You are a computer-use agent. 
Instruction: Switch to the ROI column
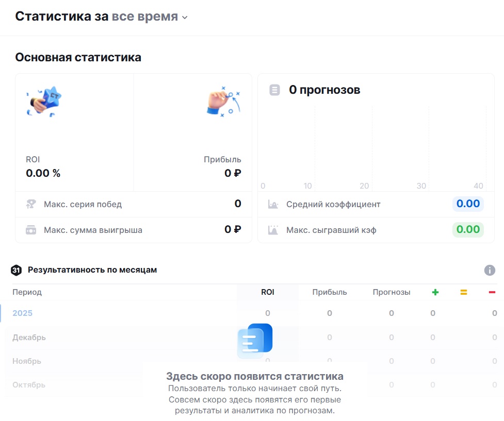(267, 292)
